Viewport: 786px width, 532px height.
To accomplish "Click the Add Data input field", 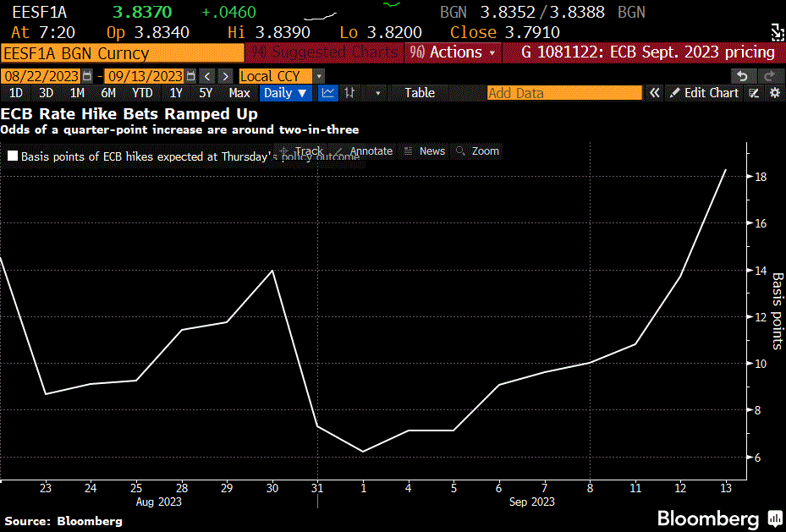I will click(x=564, y=93).
